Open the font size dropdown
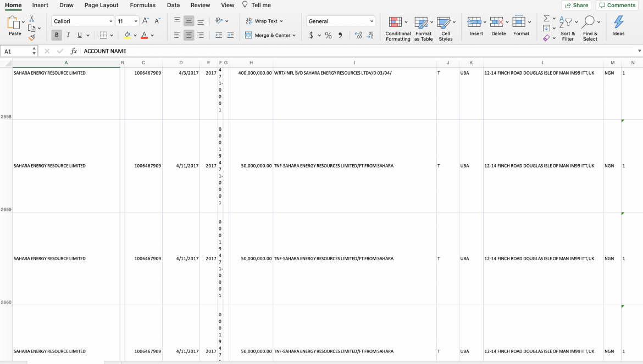643x364 pixels. click(x=136, y=21)
